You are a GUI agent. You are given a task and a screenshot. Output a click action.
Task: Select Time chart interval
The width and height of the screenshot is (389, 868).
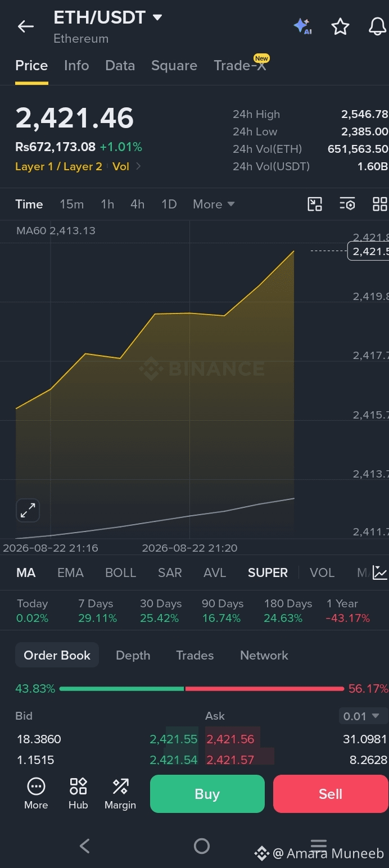[29, 204]
